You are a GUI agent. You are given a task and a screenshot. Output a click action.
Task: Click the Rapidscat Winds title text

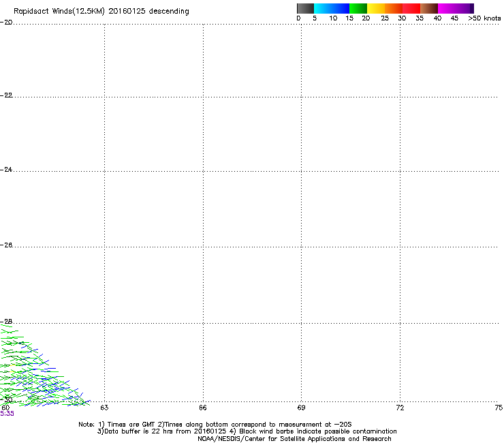(x=101, y=12)
